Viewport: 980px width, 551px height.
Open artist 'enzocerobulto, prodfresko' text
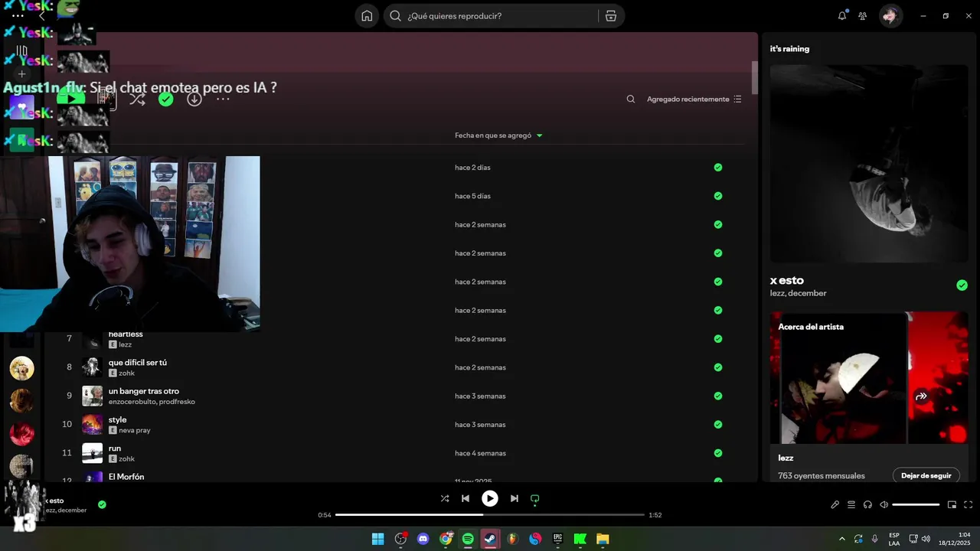[152, 402]
